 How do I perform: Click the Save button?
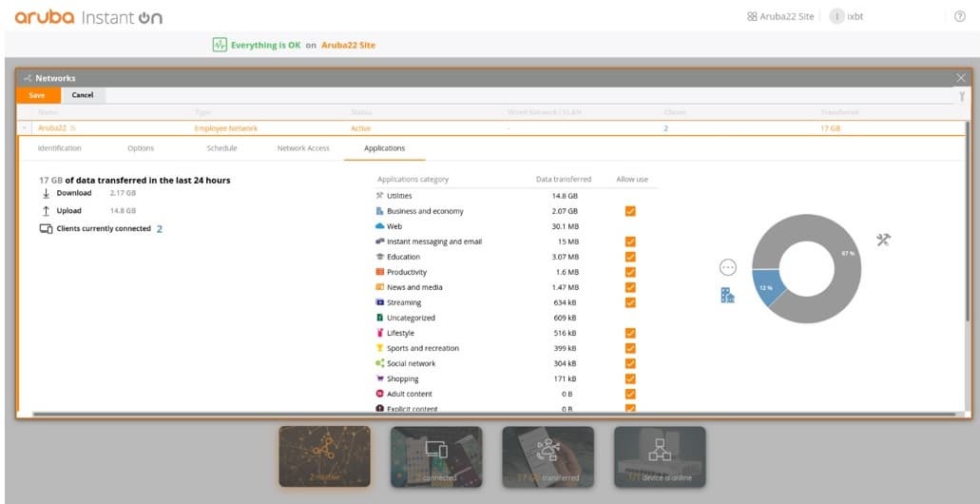(x=37, y=95)
